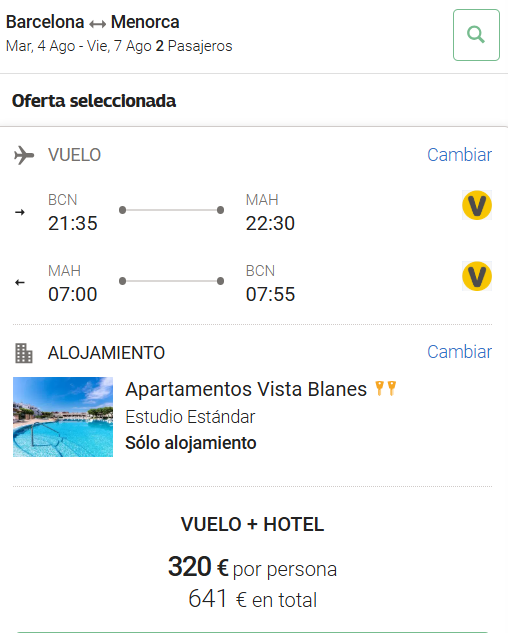Open search with the magnifying glass button
Screen dimensions: 508x633
pos(476,35)
